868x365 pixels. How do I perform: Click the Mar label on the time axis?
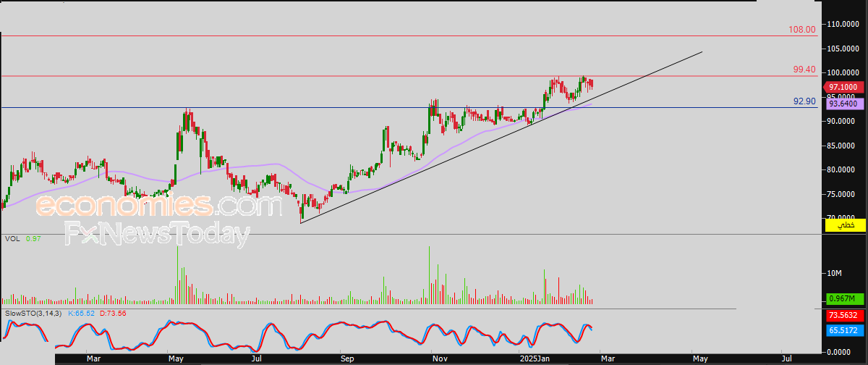[93, 358]
